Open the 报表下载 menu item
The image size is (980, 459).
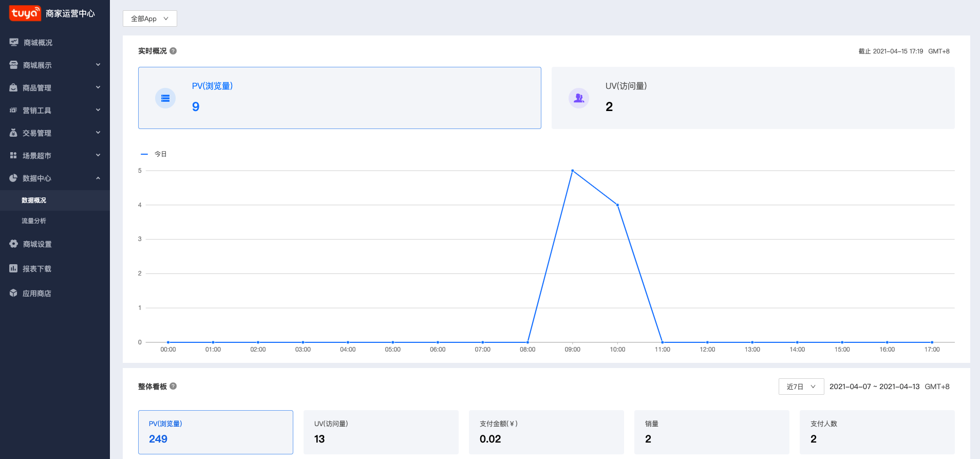55,269
